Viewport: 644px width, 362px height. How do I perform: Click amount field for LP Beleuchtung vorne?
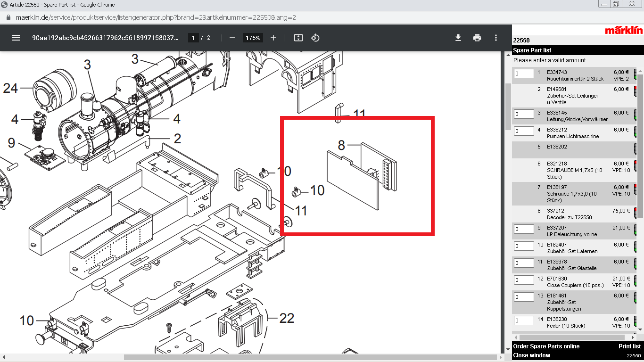pyautogui.click(x=524, y=229)
